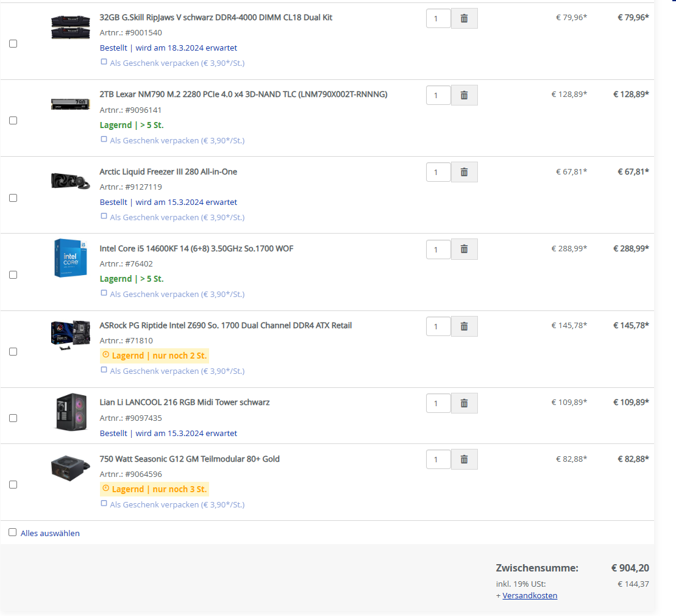Delete Seasonic G12 GM power supply item
Viewport: 676px width, 616px height.
click(464, 459)
